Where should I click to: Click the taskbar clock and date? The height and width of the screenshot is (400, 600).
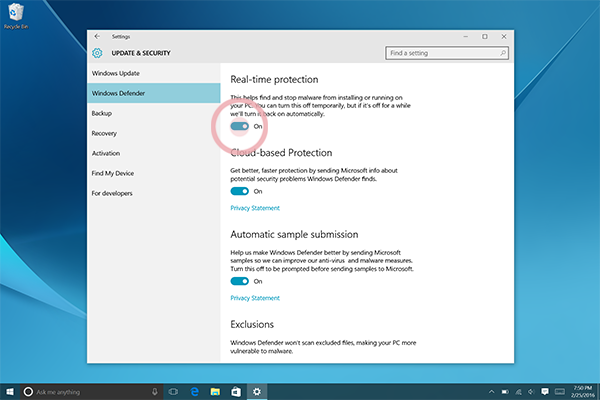[583, 392]
